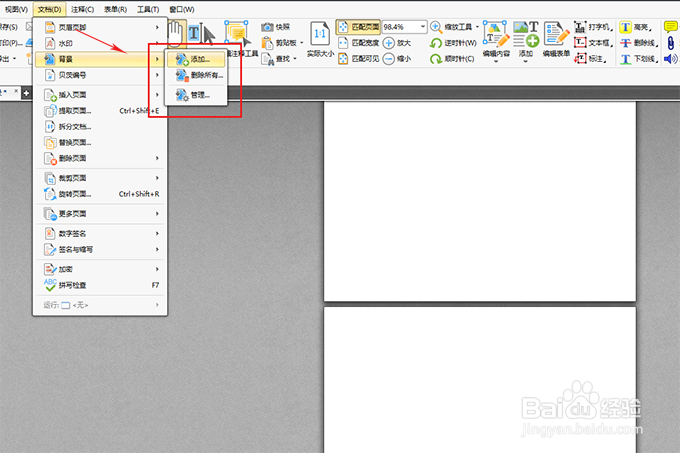Select the 删除线 strikeout tool

coord(638,43)
